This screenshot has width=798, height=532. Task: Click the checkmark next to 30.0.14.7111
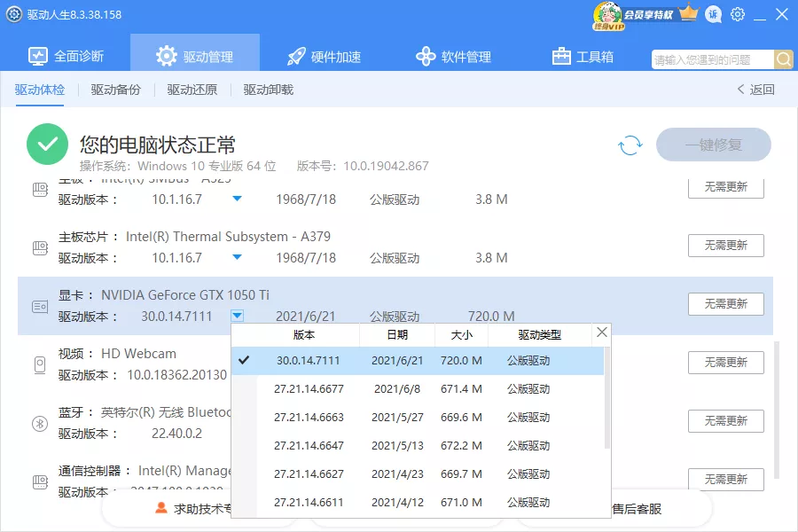click(244, 361)
